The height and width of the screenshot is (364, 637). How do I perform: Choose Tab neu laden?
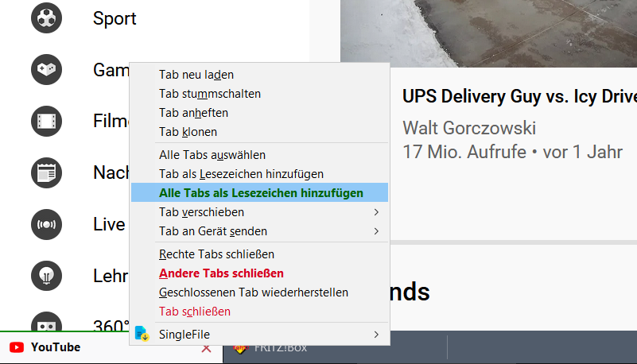(x=196, y=75)
